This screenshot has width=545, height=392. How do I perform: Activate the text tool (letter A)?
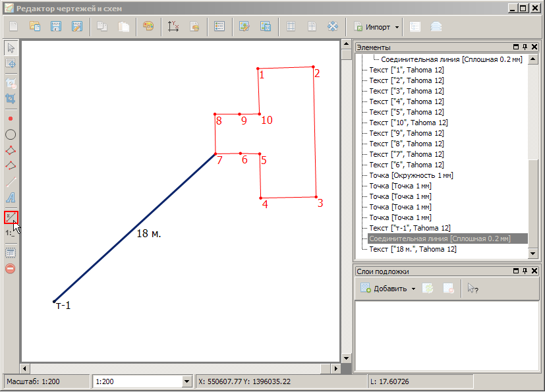coord(11,198)
